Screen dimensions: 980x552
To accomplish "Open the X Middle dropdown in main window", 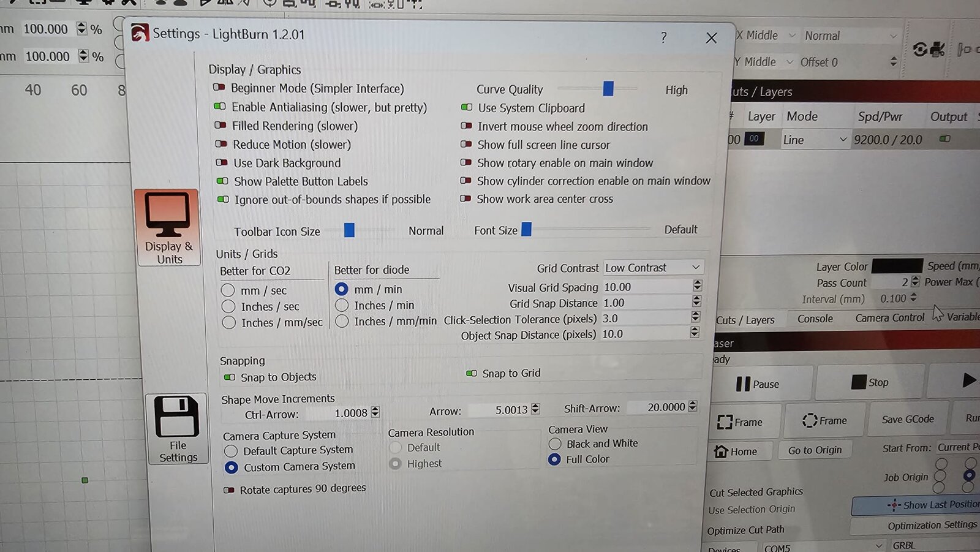I will click(767, 36).
